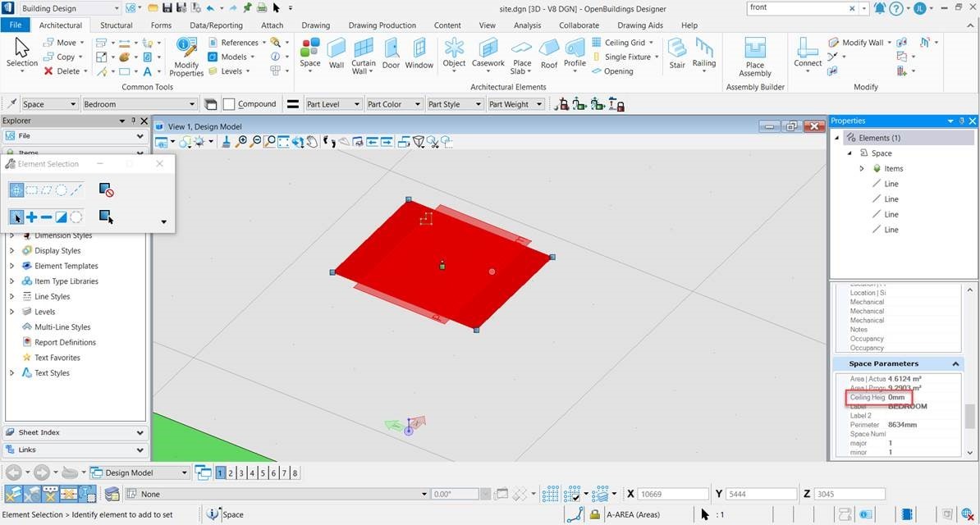Select the Window tool in Architectural Elements

click(419, 53)
